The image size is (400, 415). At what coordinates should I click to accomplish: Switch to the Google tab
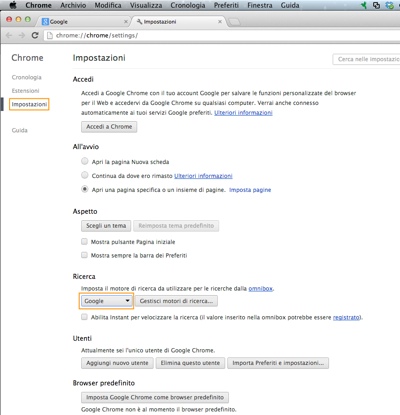pos(83,22)
